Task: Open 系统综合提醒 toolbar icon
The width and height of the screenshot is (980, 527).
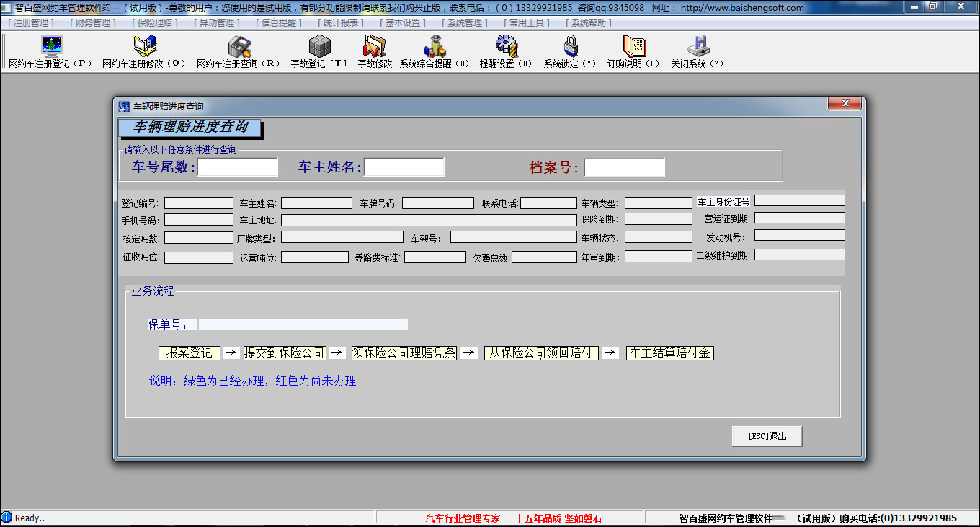Action: pos(435,47)
